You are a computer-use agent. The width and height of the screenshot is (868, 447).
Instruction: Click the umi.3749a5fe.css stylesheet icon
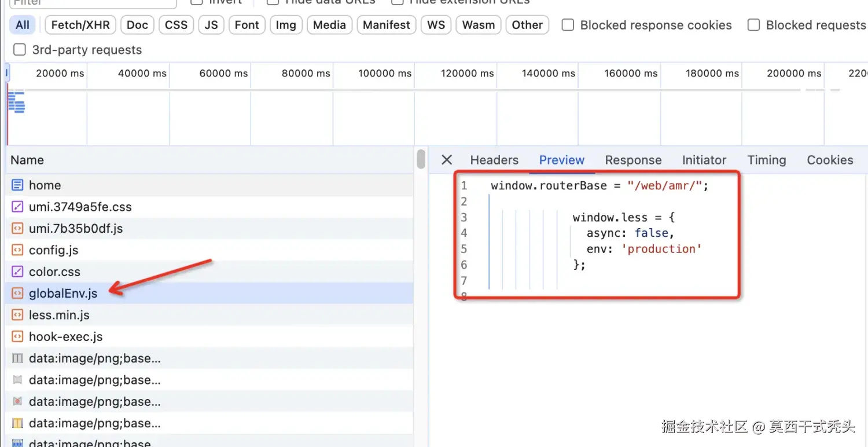click(18, 207)
